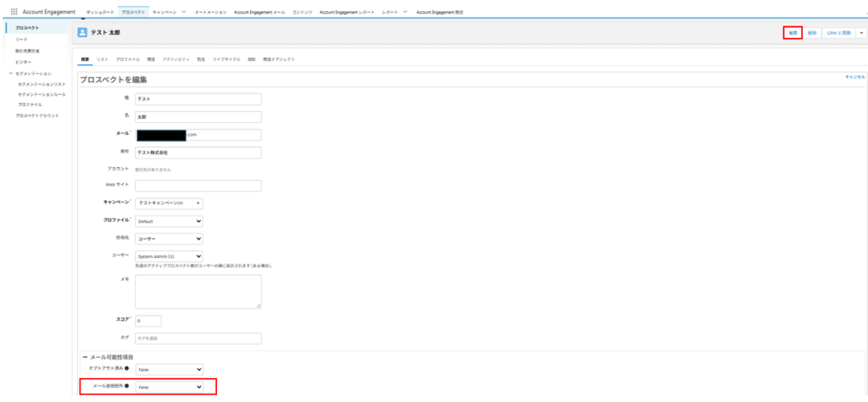
Task: Open レポート nav tab chevron menu
Action: pos(405,12)
